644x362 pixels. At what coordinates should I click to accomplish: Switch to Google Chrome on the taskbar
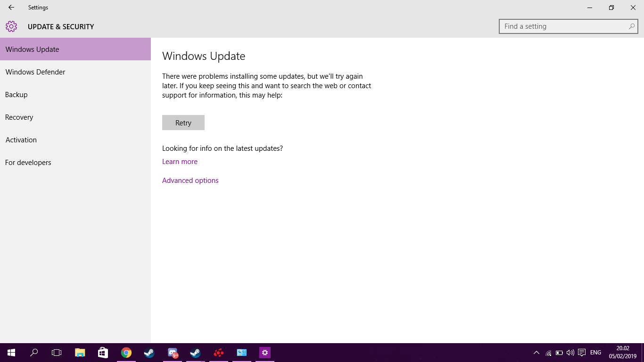point(126,353)
